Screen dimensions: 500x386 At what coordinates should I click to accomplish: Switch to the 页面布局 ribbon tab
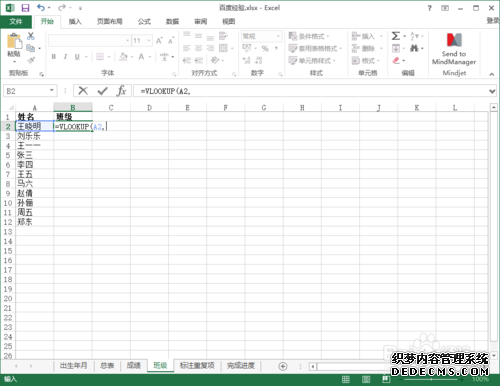click(x=110, y=22)
